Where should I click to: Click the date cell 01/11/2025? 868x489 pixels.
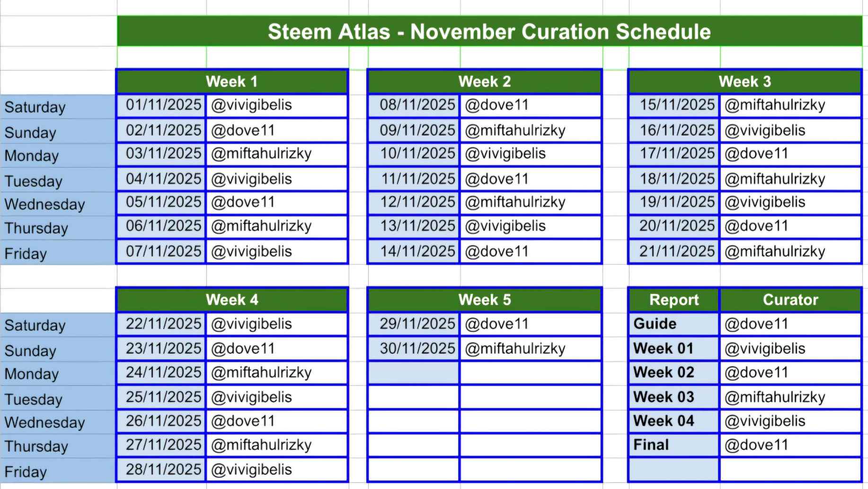point(162,105)
